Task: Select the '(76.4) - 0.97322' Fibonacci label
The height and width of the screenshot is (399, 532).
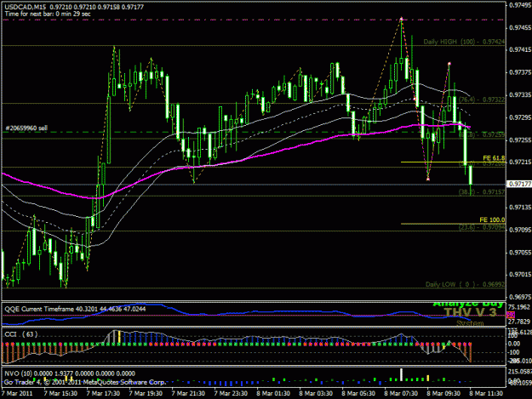Action: (x=482, y=100)
